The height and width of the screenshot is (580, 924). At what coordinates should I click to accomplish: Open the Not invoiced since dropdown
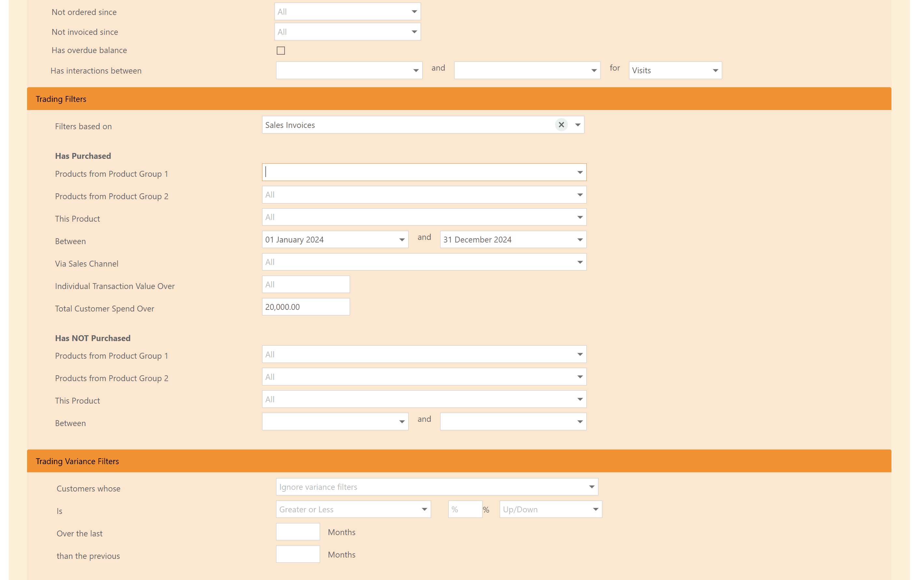tap(347, 32)
